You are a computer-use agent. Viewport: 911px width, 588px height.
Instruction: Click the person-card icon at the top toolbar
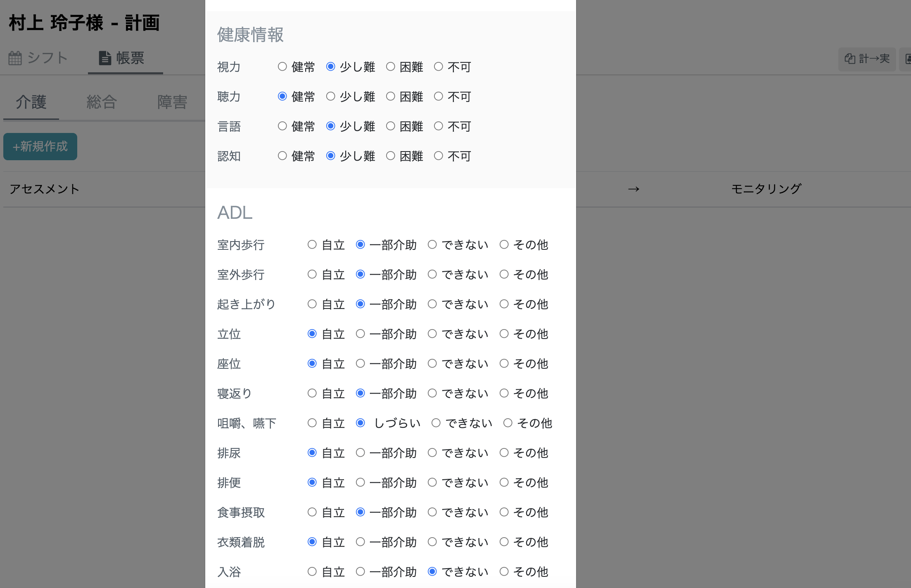click(907, 59)
